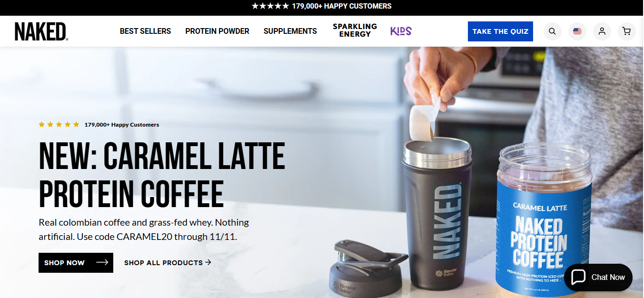644x298 pixels.
Task: Click the Take The Quiz button
Action: pos(500,31)
